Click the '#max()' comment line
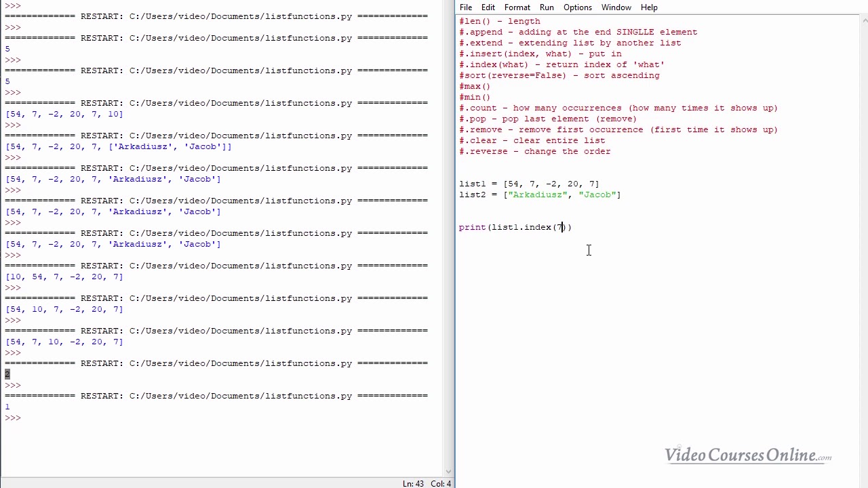 (x=475, y=86)
